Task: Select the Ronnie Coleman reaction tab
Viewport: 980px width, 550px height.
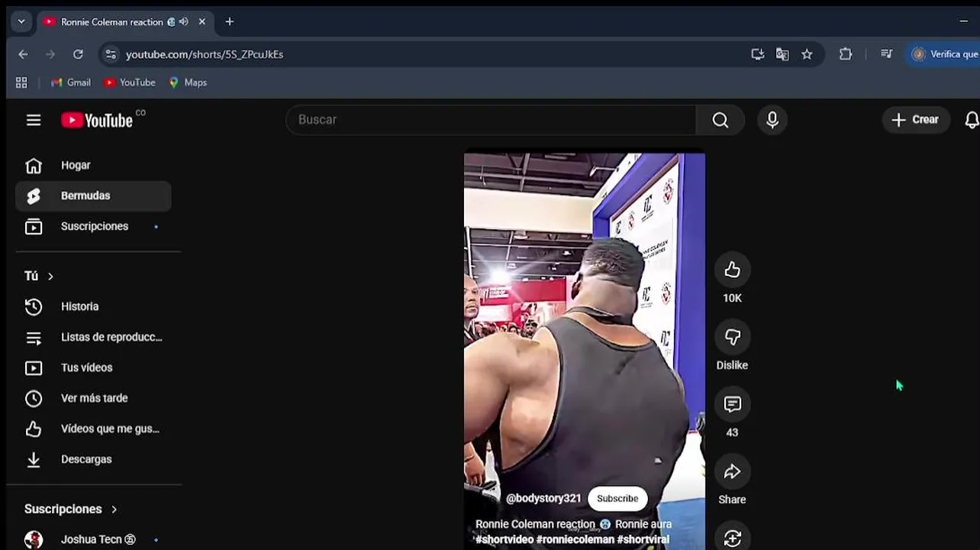Action: 124,22
